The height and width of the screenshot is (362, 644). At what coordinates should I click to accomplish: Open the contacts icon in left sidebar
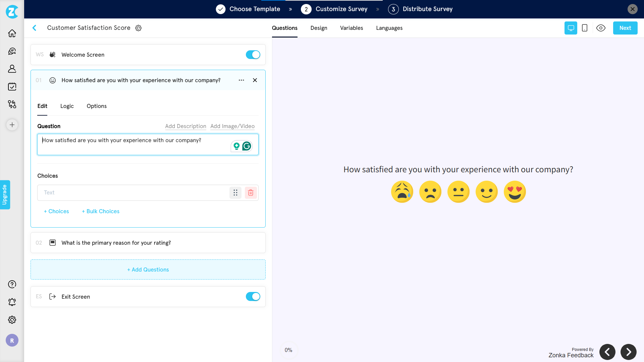tap(12, 69)
